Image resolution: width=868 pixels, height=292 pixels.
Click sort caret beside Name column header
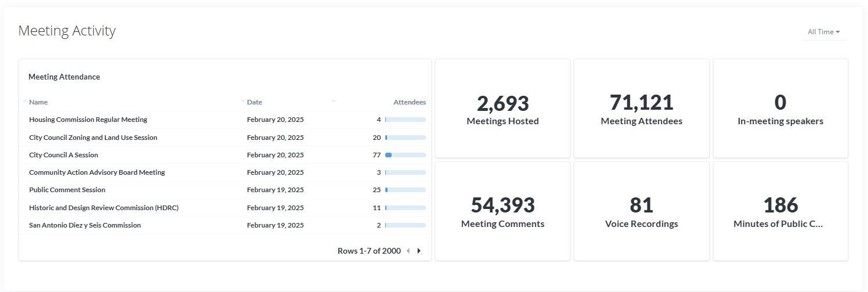tap(25, 102)
